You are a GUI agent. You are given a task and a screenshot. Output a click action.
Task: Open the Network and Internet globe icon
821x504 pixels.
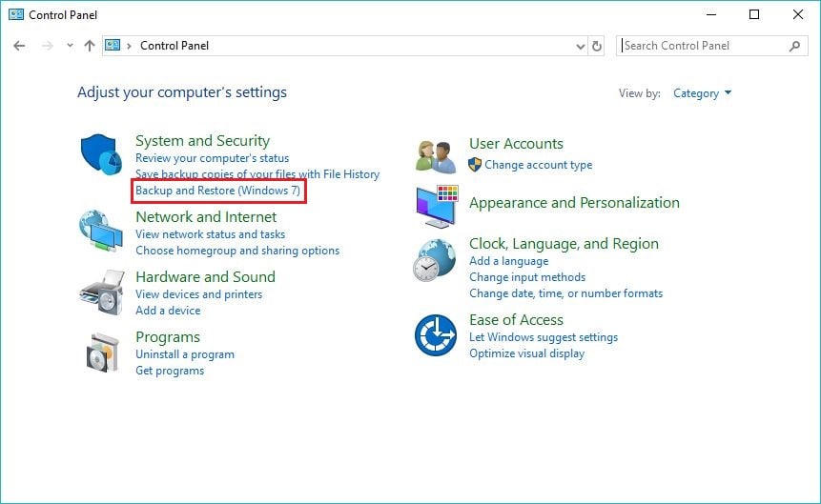click(101, 231)
